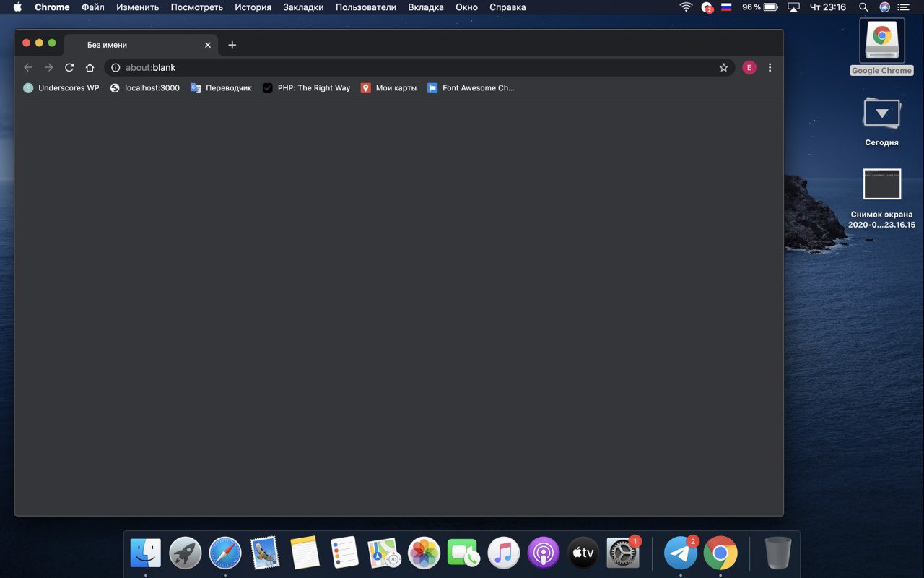The width and height of the screenshot is (924, 578).
Task: Open Safari from the Dock
Action: [225, 553]
